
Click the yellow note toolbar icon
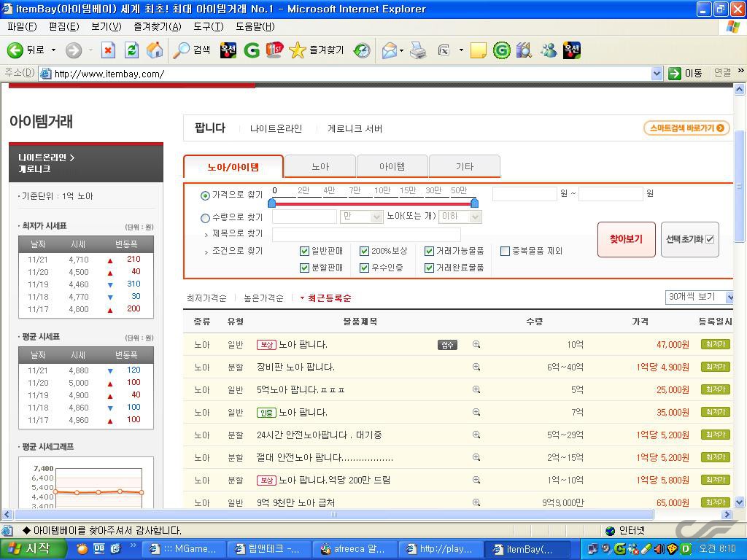pos(478,50)
